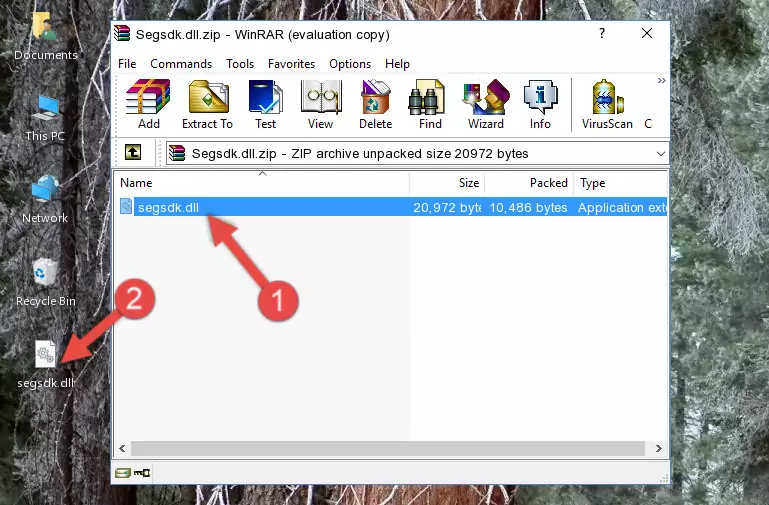
Task: Click the 20,972 bytes size cell
Action: [x=446, y=207]
